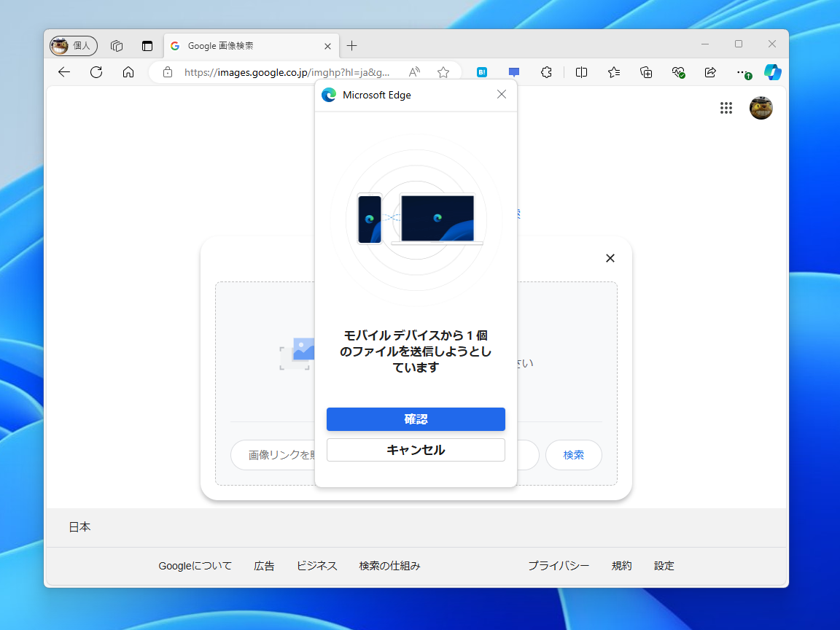
Task: Open the Extensions puzzle-piece icon
Action: coord(546,72)
